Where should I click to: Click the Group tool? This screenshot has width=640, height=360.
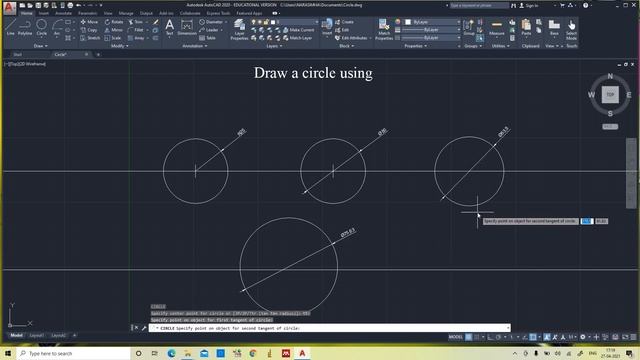(469, 27)
